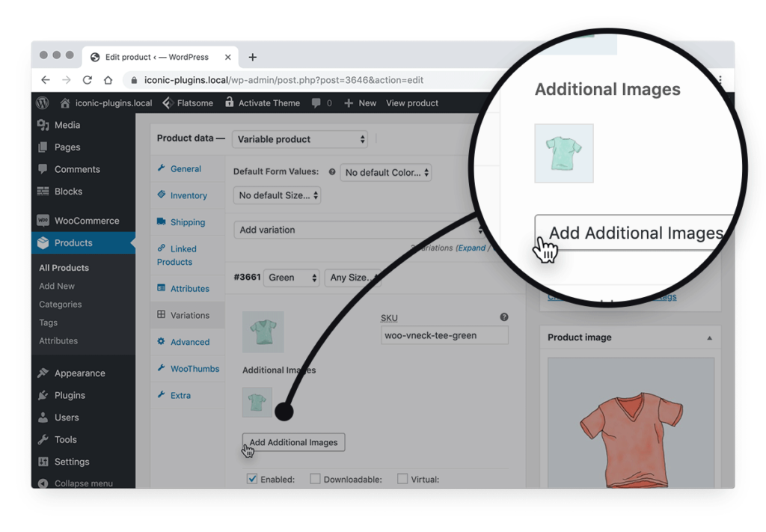Open the WooThumbs settings tab

194,368
